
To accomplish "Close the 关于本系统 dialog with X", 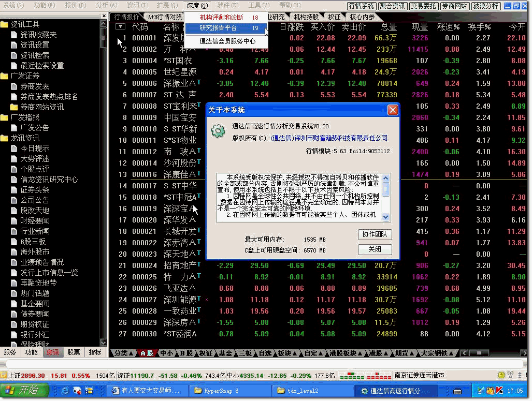I will point(393,110).
